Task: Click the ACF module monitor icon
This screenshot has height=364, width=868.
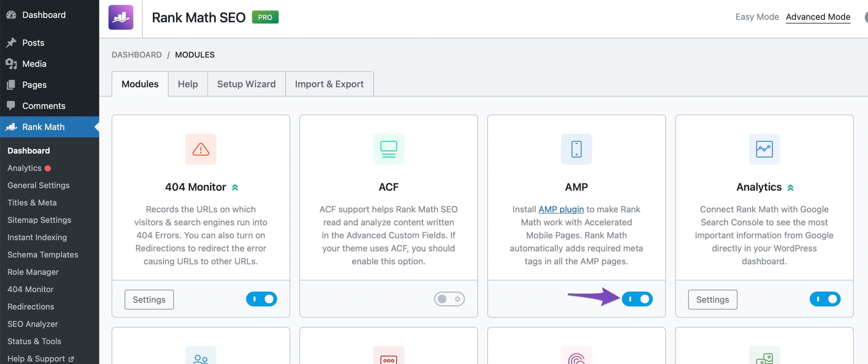Action: [x=389, y=149]
